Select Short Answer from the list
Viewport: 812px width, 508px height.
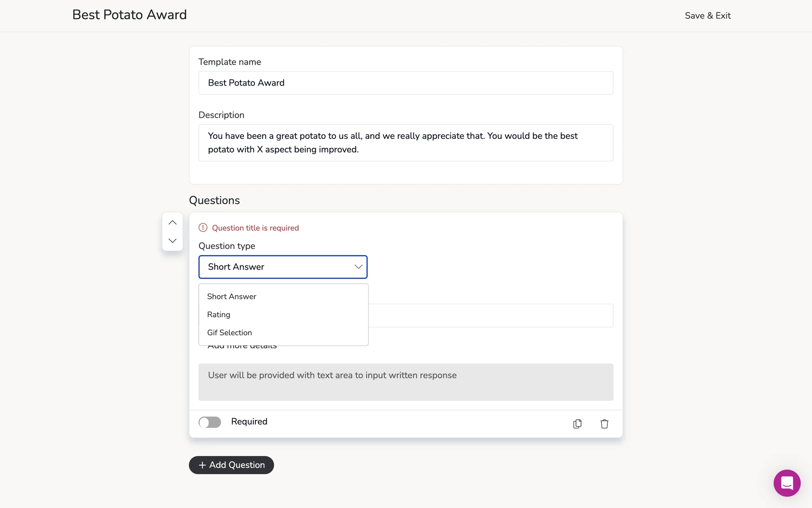[x=232, y=296]
